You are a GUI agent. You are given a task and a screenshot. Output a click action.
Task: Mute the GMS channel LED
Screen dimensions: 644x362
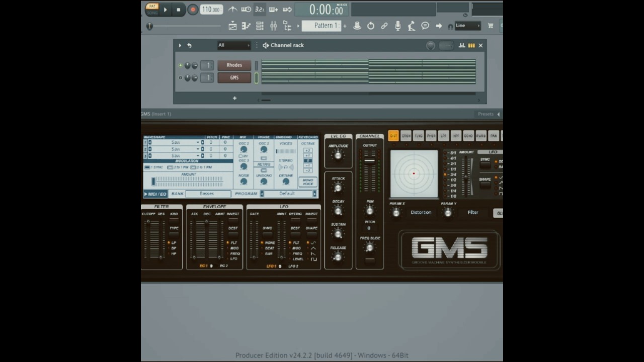[181, 78]
